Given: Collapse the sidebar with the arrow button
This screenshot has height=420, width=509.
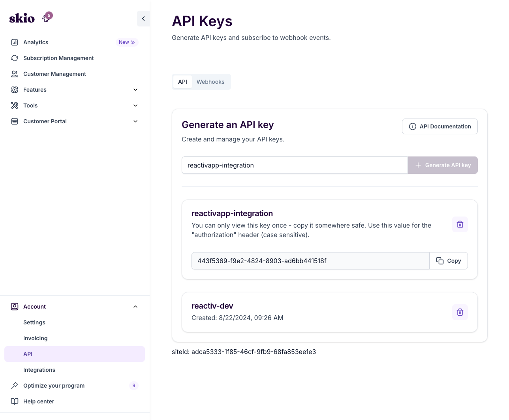Looking at the screenshot, I should tap(143, 19).
